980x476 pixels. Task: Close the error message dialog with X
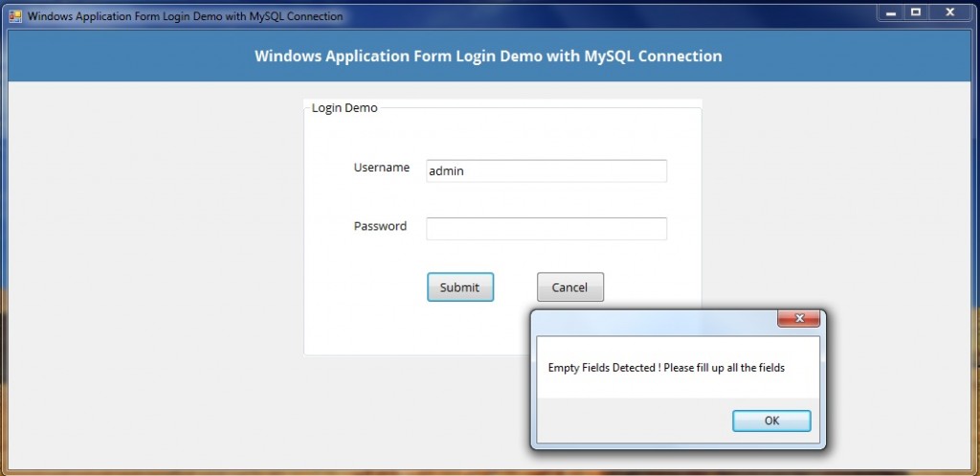point(798,319)
